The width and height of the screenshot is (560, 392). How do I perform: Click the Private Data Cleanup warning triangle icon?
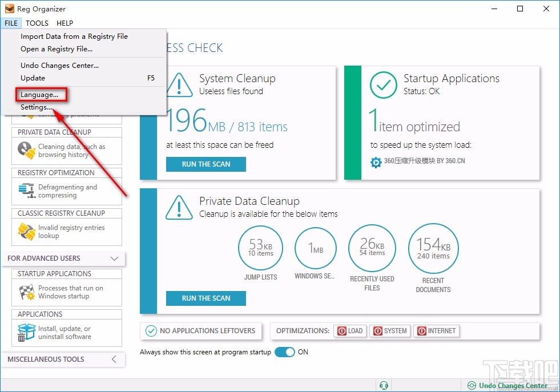coord(179,208)
